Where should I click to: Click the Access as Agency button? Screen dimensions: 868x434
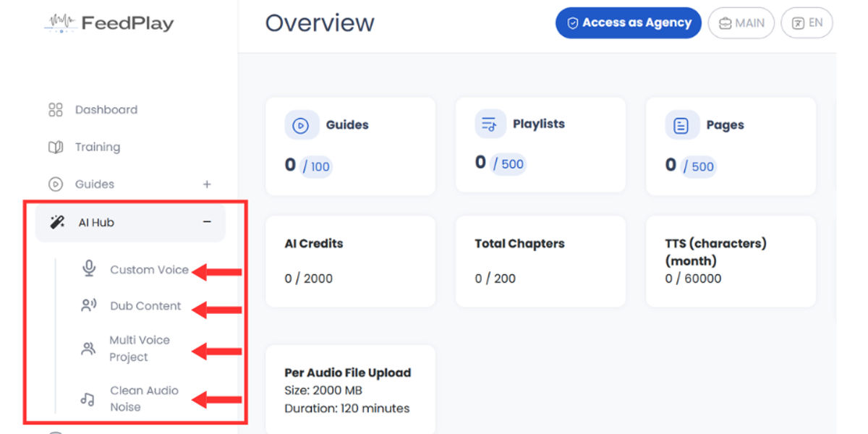[x=629, y=23]
